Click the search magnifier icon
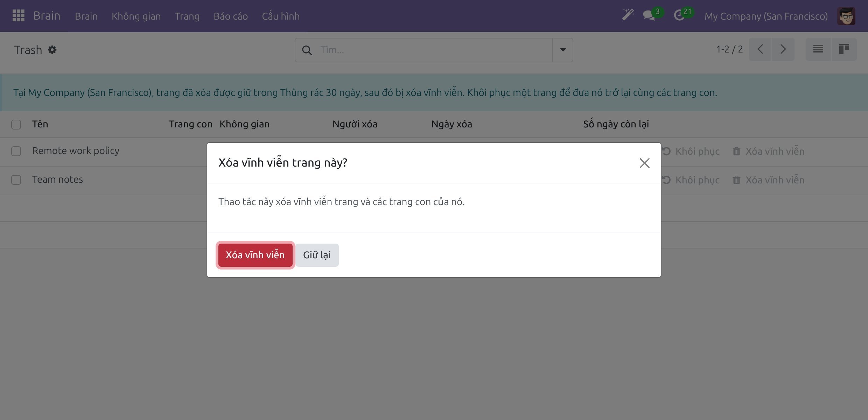 click(x=307, y=50)
